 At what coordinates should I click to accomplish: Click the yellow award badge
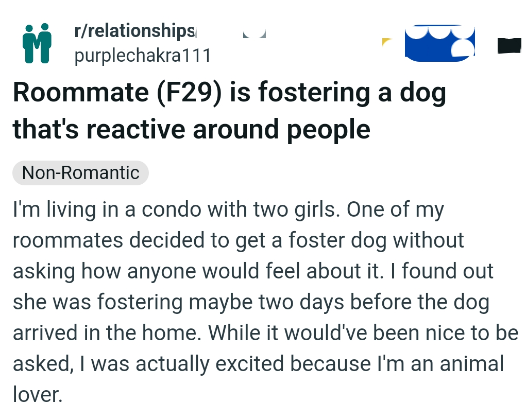tap(384, 42)
